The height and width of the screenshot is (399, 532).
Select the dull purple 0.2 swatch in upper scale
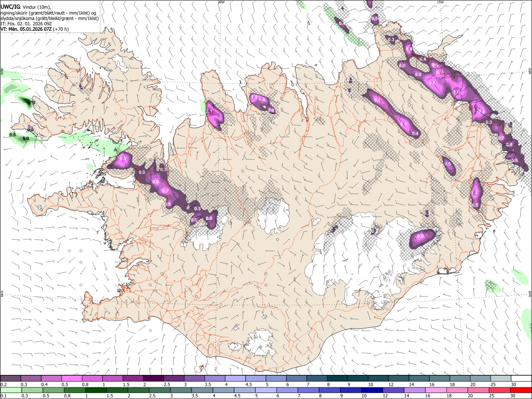[10, 379]
